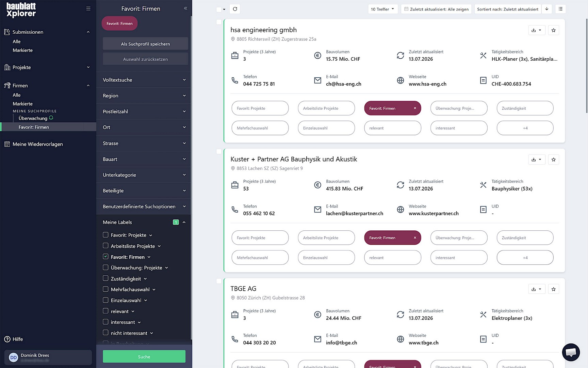Reverse the sort direction arrow
The height and width of the screenshot is (368, 588).
pos(547,9)
